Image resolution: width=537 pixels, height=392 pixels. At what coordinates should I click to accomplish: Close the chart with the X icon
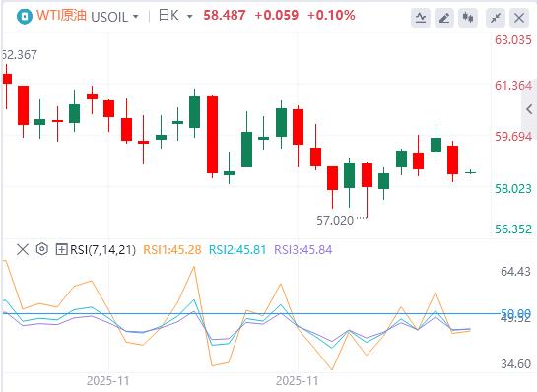pyautogui.click(x=519, y=17)
